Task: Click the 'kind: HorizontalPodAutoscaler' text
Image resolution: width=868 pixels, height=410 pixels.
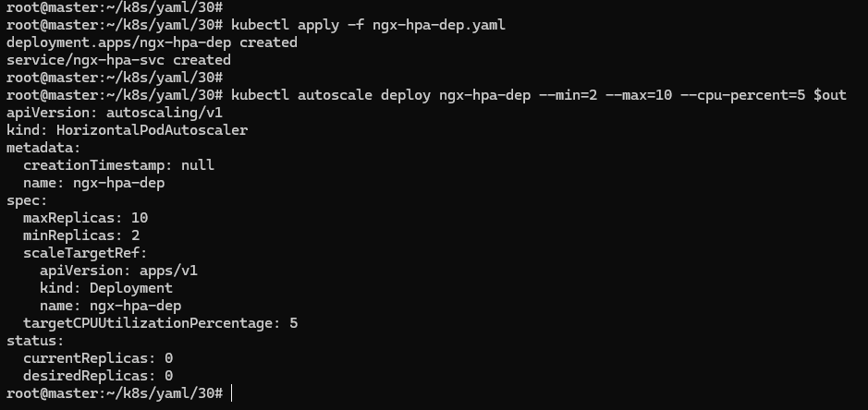Action: click(127, 130)
